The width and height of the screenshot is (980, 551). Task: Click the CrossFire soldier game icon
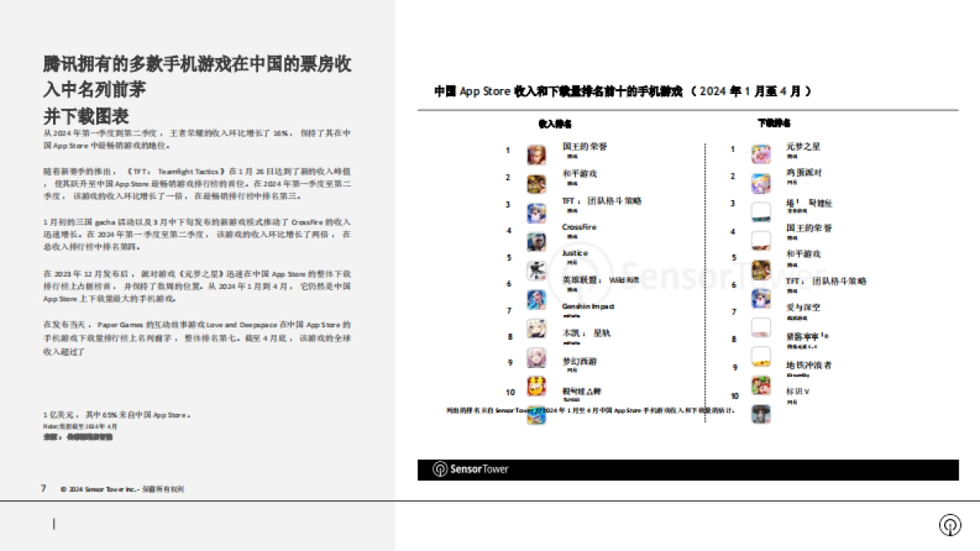pyautogui.click(x=537, y=242)
